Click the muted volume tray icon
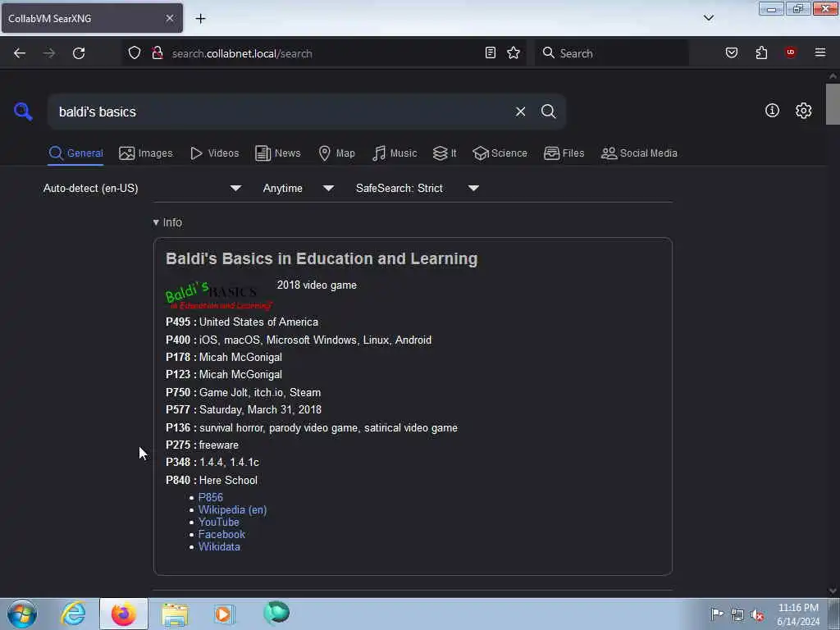840x630 pixels. pos(757,615)
